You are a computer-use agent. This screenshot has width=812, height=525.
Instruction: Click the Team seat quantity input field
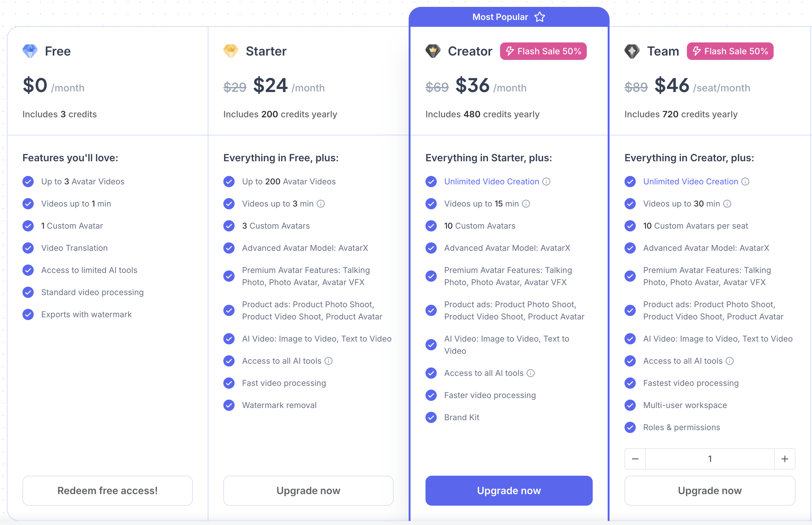(710, 459)
